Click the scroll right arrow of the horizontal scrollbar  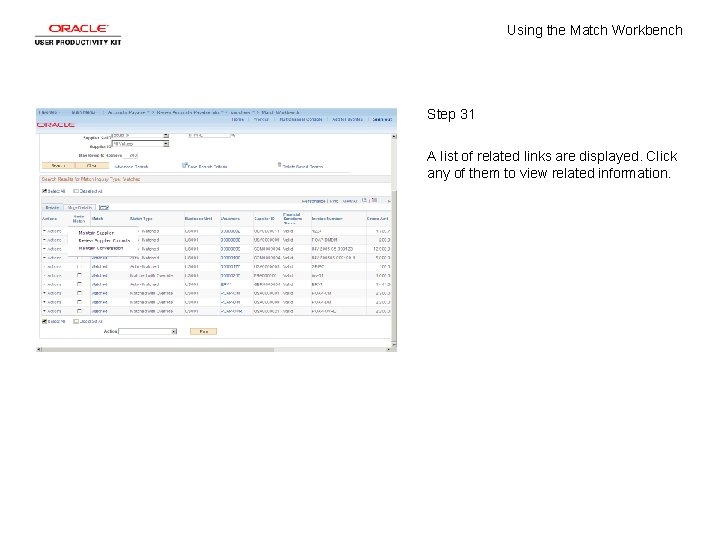(x=388, y=349)
